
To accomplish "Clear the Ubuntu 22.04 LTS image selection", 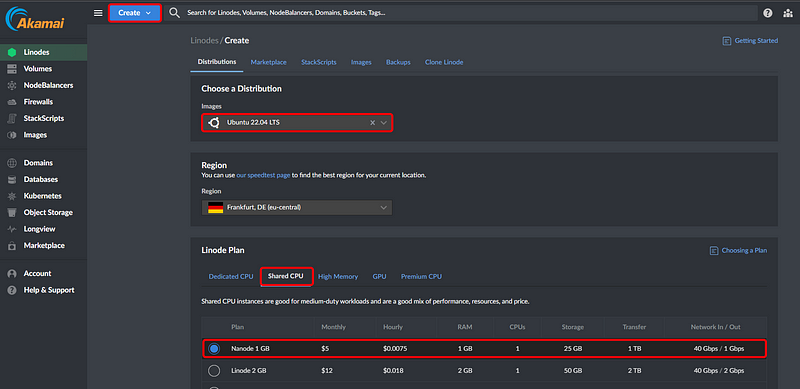I will click(372, 123).
